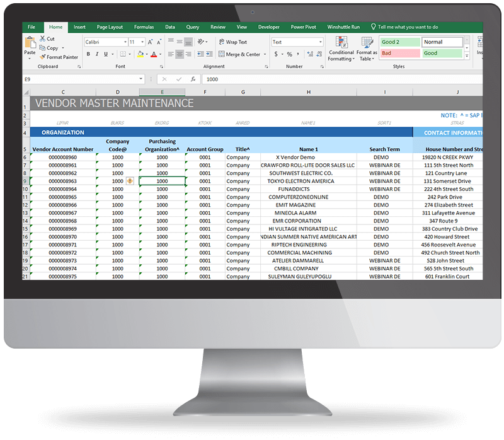Toggle Merge & Center
The height and width of the screenshot is (440, 504).
[x=239, y=54]
